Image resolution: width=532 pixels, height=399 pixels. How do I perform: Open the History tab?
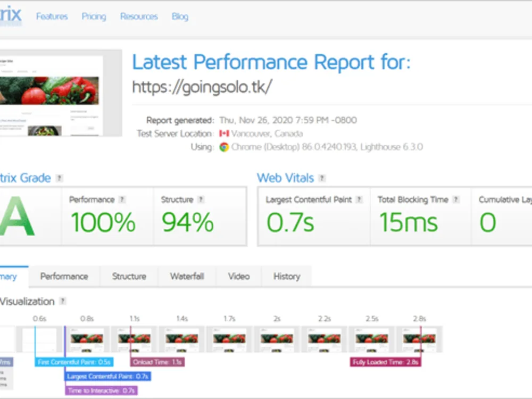tap(287, 277)
